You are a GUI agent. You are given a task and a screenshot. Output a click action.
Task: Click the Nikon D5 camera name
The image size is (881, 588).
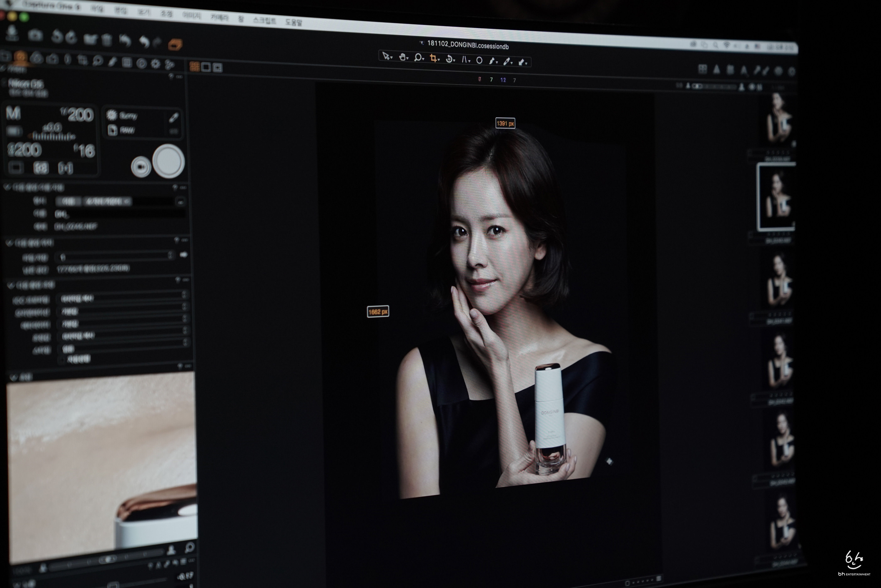point(26,84)
